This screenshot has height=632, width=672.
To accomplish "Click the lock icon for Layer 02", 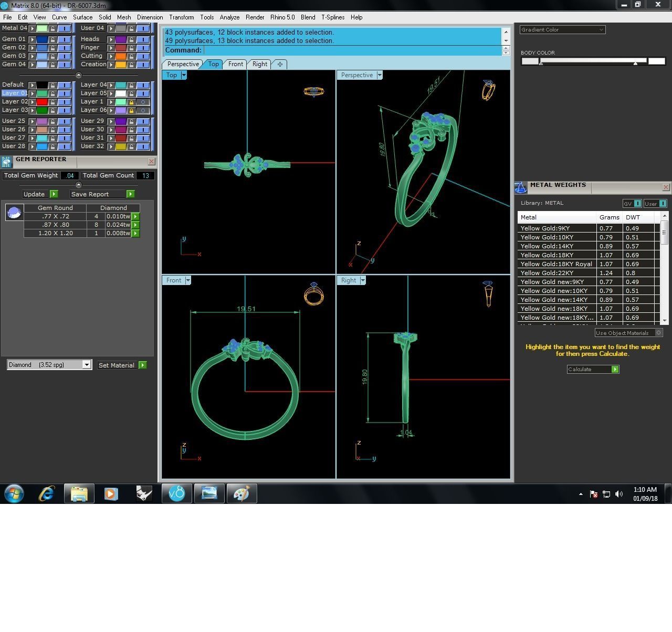I will pyautogui.click(x=52, y=102).
